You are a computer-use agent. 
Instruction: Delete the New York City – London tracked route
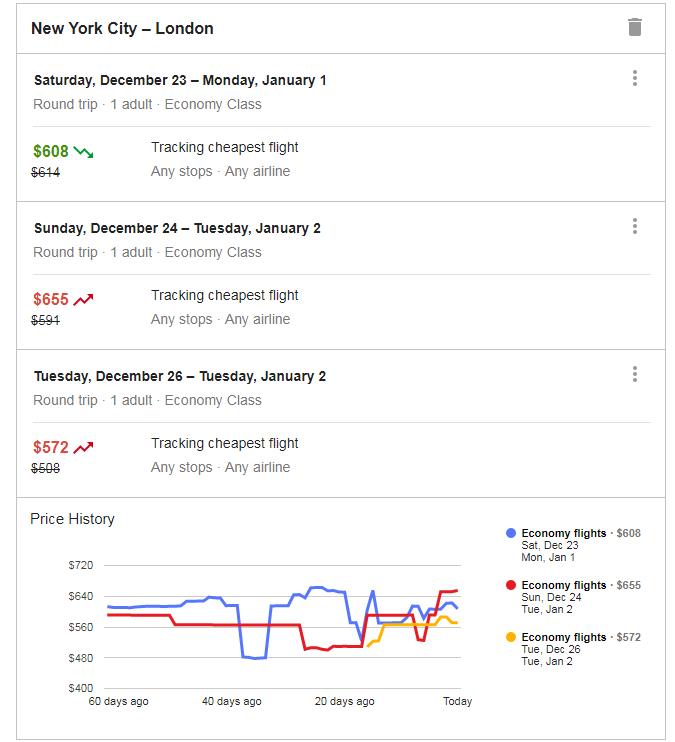pyautogui.click(x=634, y=27)
